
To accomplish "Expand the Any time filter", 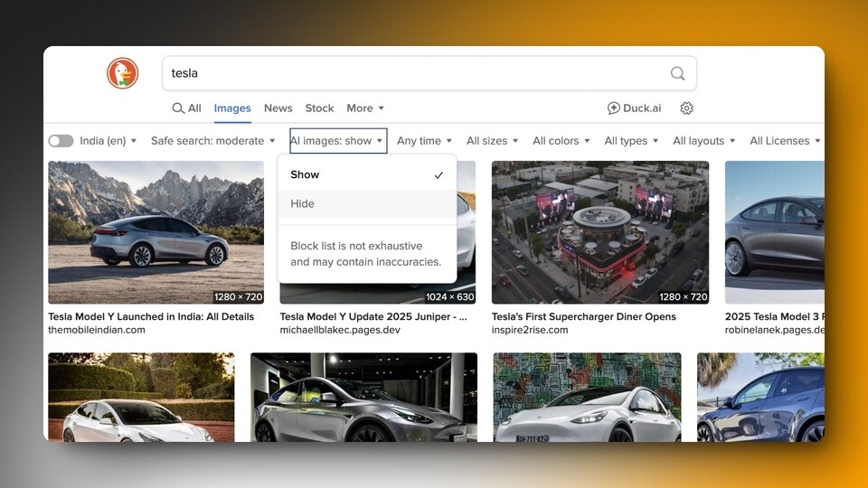I will pos(425,141).
